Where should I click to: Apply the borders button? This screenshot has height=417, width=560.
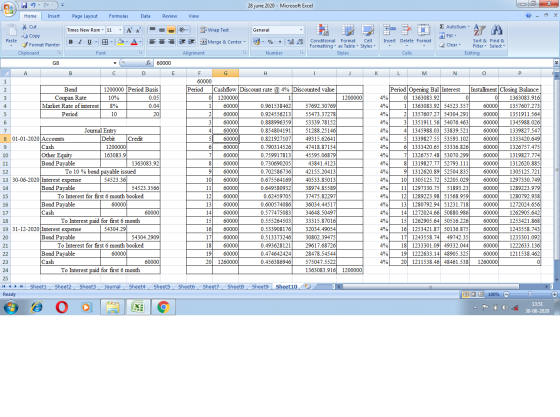click(105, 42)
